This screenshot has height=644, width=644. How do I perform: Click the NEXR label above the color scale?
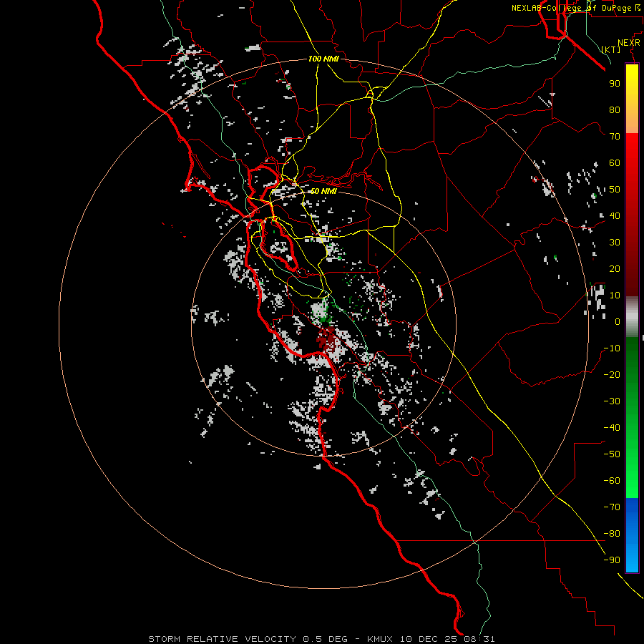(x=629, y=43)
